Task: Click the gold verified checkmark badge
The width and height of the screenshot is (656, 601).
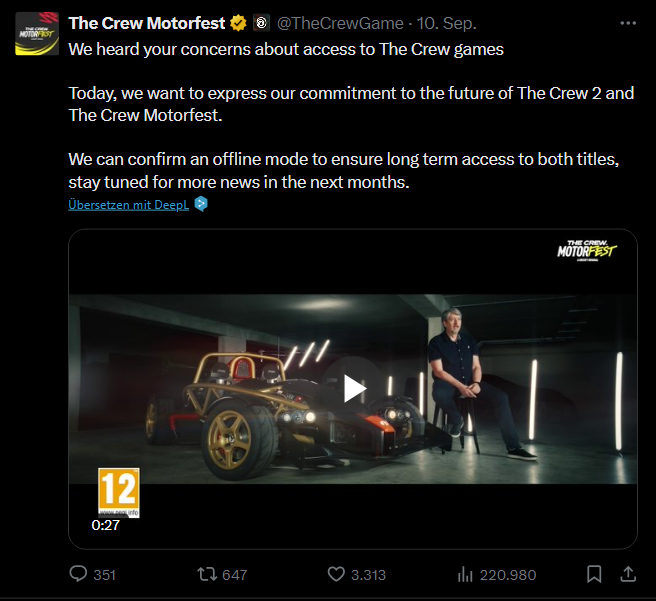Action: pyautogui.click(x=239, y=23)
